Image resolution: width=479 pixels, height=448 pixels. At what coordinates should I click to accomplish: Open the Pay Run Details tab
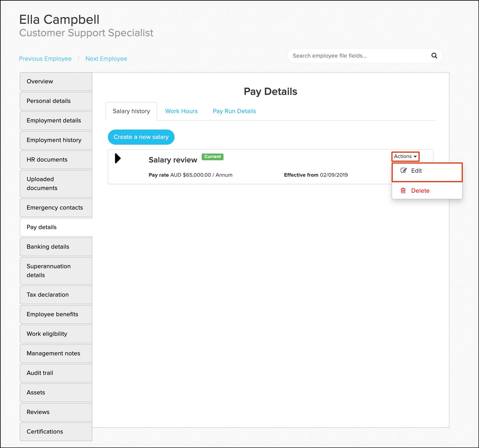click(234, 111)
